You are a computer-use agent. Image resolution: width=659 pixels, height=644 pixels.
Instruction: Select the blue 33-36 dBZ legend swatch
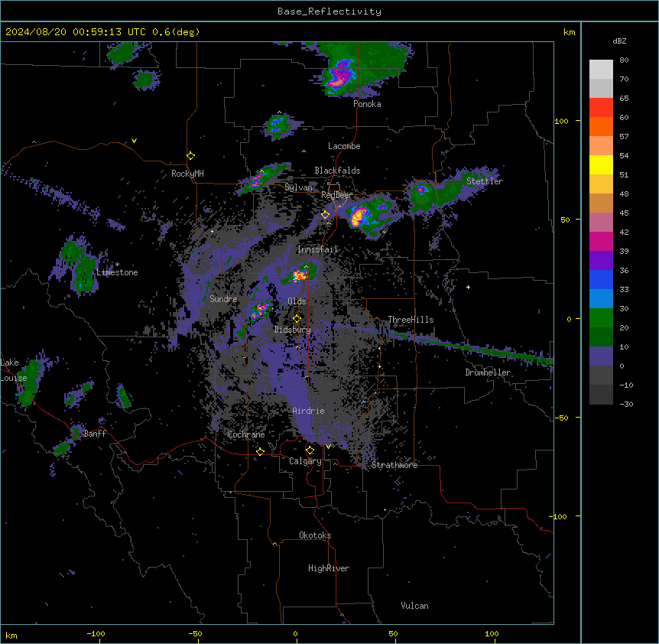pos(601,279)
